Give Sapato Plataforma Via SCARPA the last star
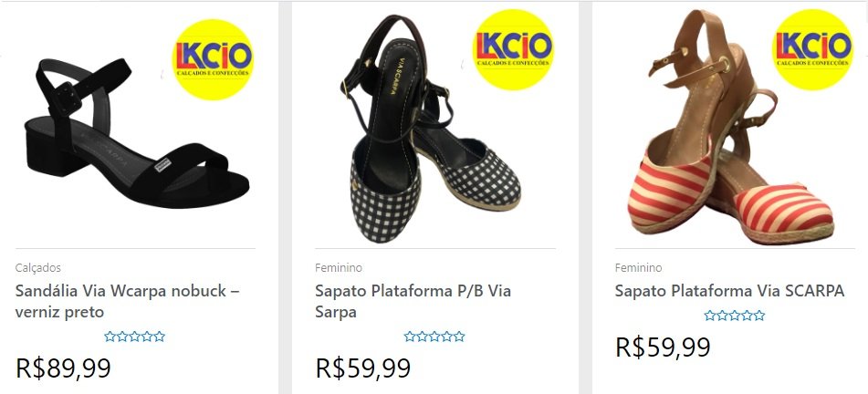 [759, 316]
